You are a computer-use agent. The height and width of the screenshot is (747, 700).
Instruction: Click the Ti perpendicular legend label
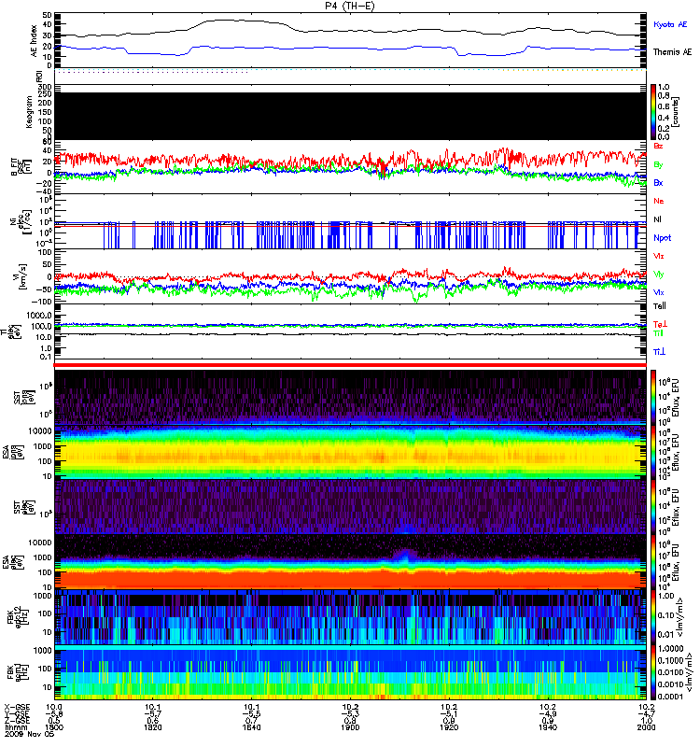pyautogui.click(x=659, y=352)
